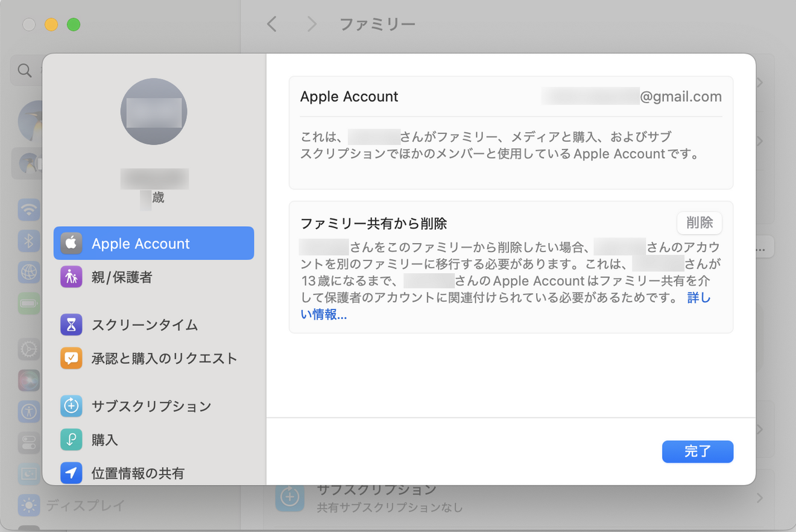The width and height of the screenshot is (796, 532).
Task: Click the 完了 button
Action: [x=697, y=451]
